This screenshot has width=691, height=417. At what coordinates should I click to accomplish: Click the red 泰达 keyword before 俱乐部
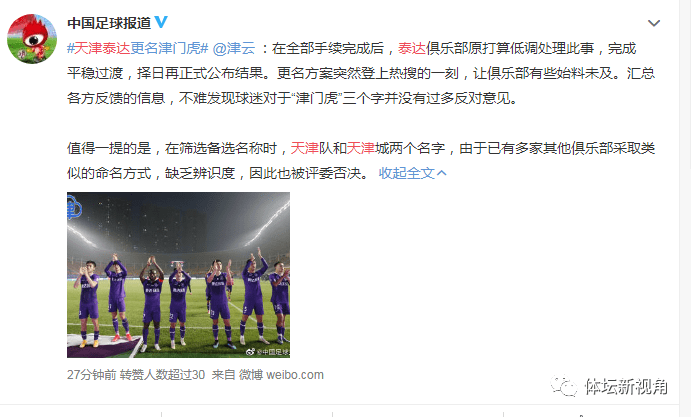pyautogui.click(x=412, y=48)
